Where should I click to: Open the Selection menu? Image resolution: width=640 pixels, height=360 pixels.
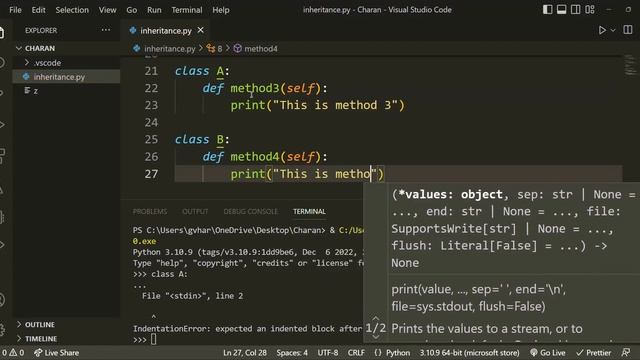(x=72, y=10)
